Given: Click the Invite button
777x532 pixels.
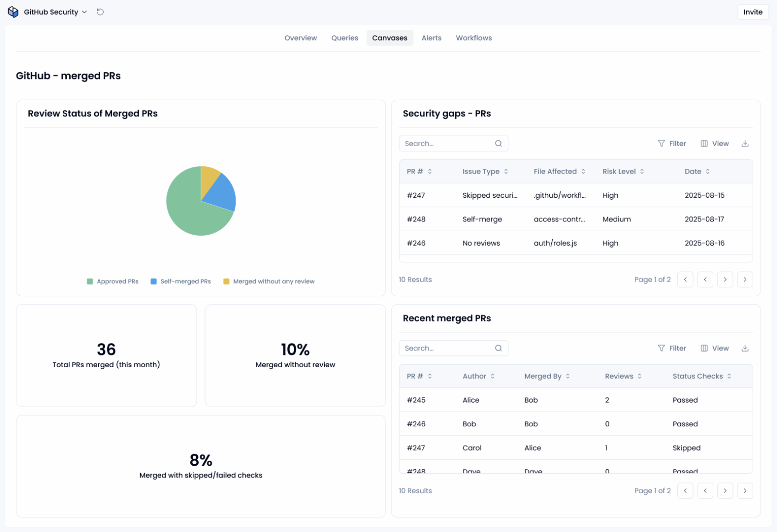Looking at the screenshot, I should pos(753,12).
